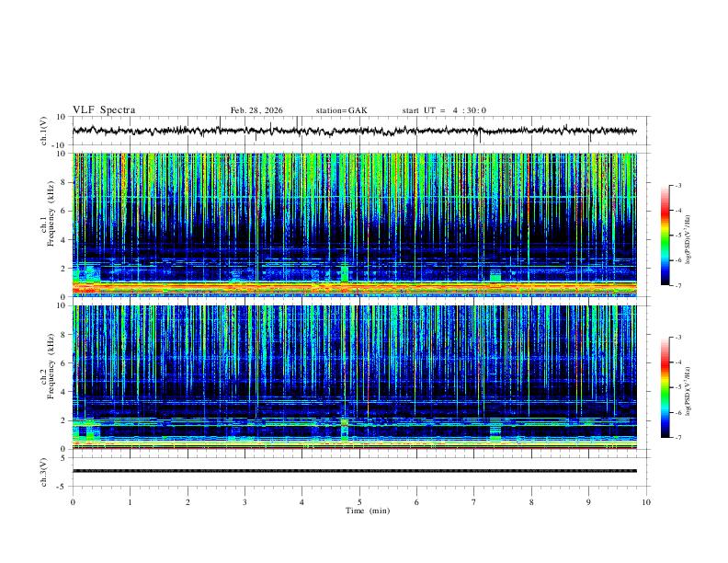Screen dimensions: 728x563
Task: Click the ch.1 spectrogram panel
Action: pyautogui.click(x=355, y=224)
